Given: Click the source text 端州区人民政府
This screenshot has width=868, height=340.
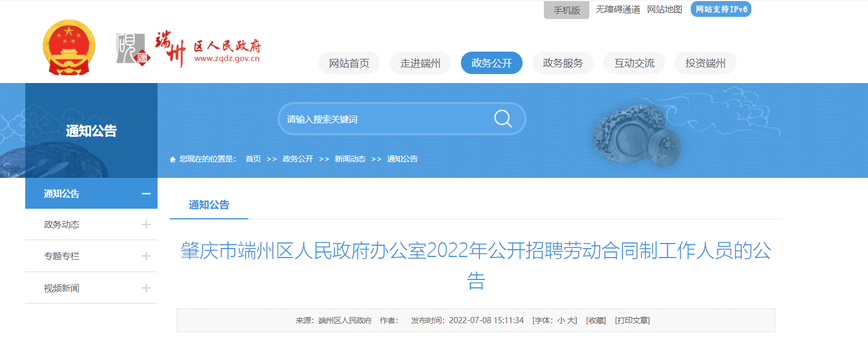Looking at the screenshot, I should pos(345,321).
